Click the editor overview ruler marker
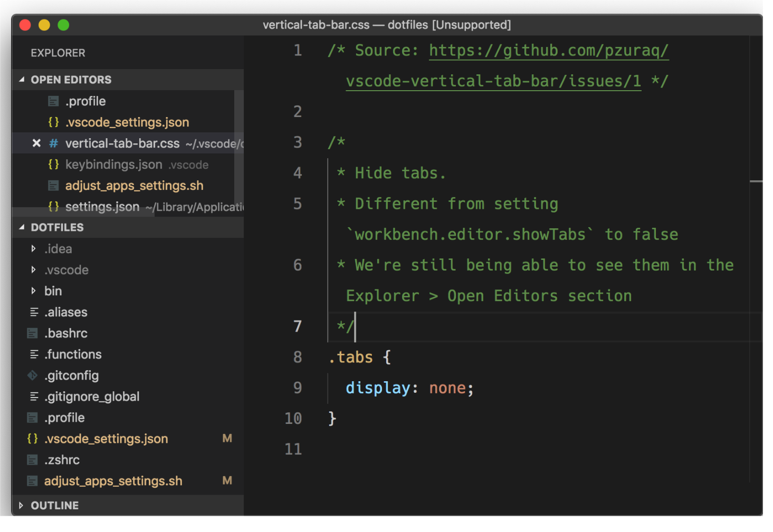Viewport: 773px width, 532px height. pyautogui.click(x=756, y=181)
